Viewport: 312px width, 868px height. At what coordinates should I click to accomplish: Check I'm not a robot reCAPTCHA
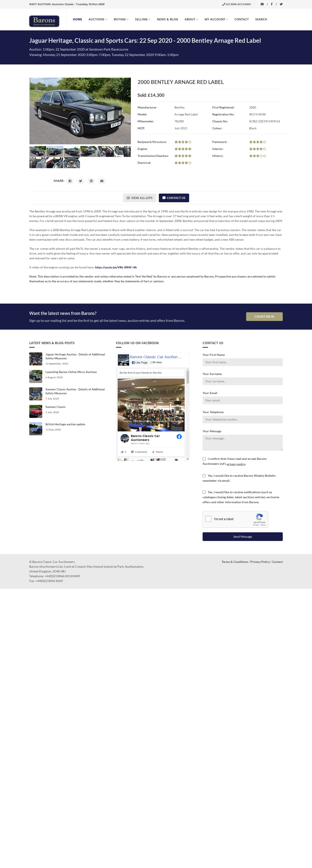[x=208, y=519]
